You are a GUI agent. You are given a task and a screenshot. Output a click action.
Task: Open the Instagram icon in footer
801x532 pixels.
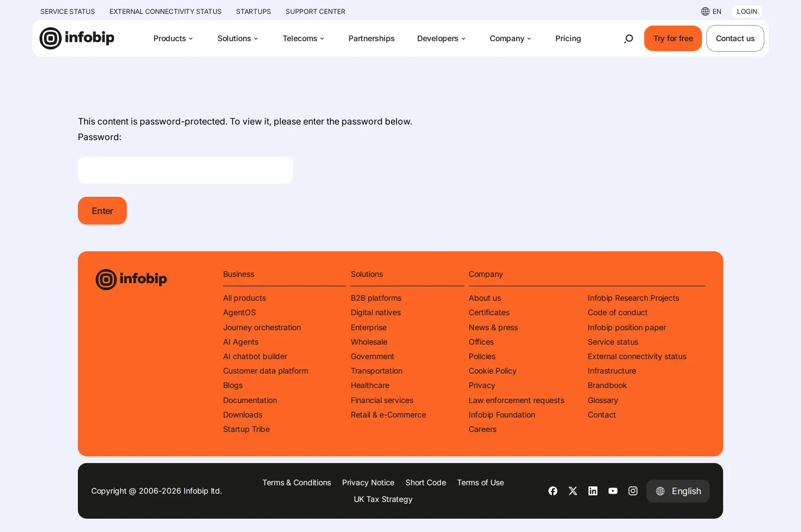point(633,491)
